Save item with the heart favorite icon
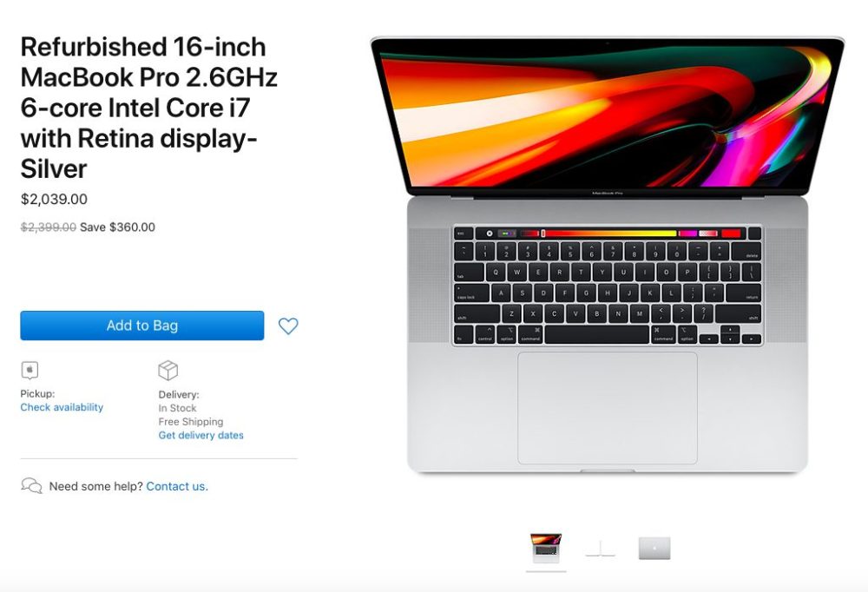 [288, 326]
